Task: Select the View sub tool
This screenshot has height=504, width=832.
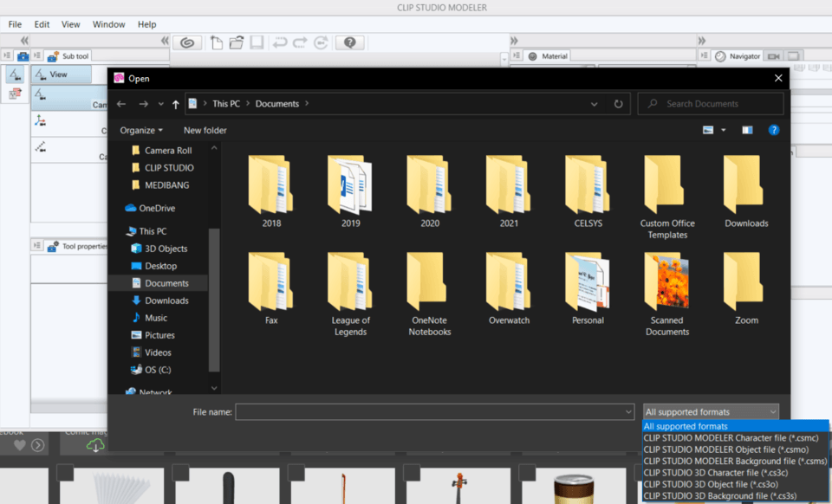Action: (x=62, y=74)
